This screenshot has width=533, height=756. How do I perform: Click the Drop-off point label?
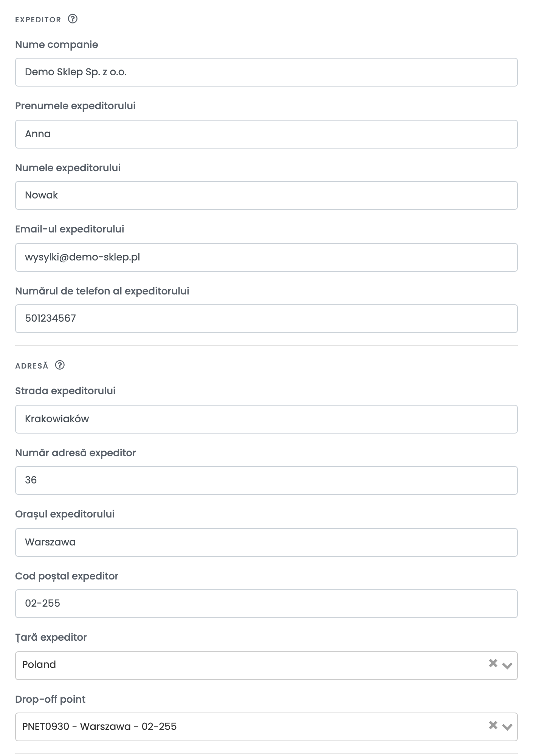pyautogui.click(x=50, y=699)
